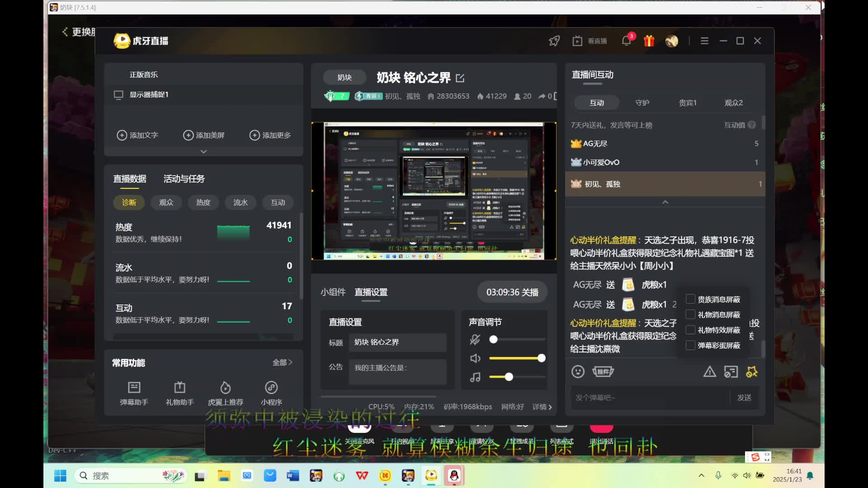Open the notification bell with 3 alerts
This screenshot has width=868, height=488.
(x=626, y=41)
